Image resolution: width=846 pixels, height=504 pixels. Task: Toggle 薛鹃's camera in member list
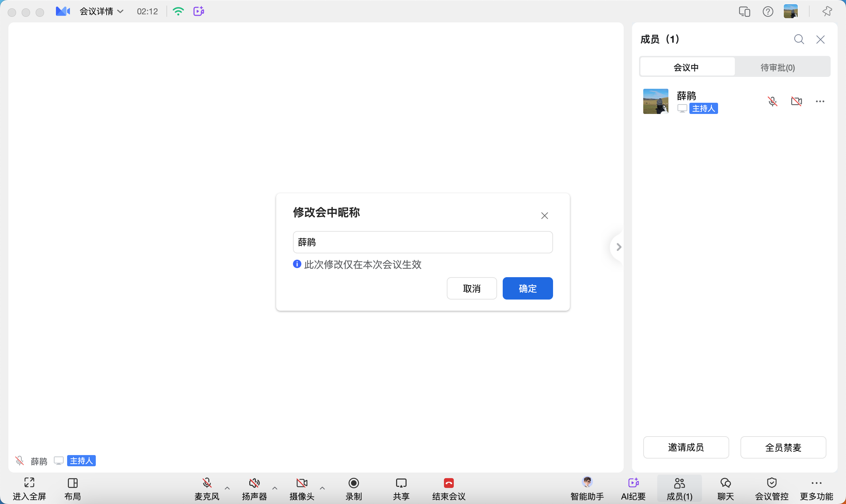click(796, 101)
